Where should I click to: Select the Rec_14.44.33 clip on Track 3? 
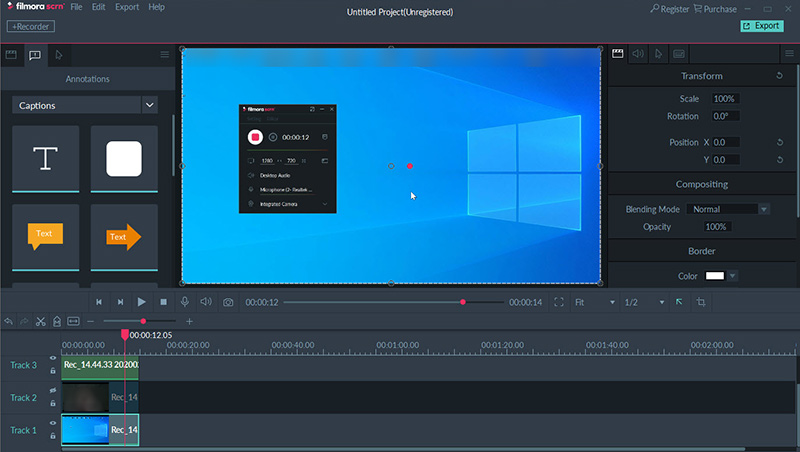coord(100,368)
